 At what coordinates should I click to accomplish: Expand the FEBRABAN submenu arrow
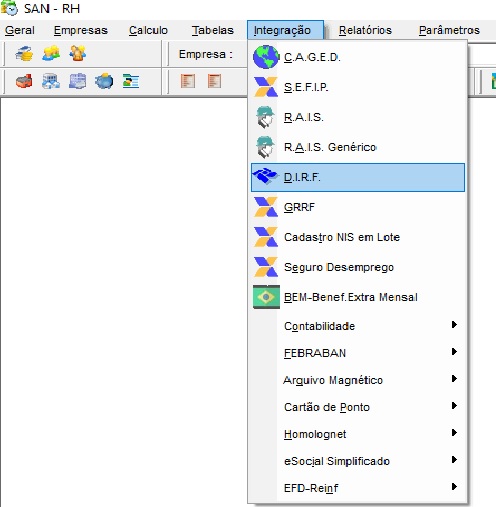(x=454, y=351)
